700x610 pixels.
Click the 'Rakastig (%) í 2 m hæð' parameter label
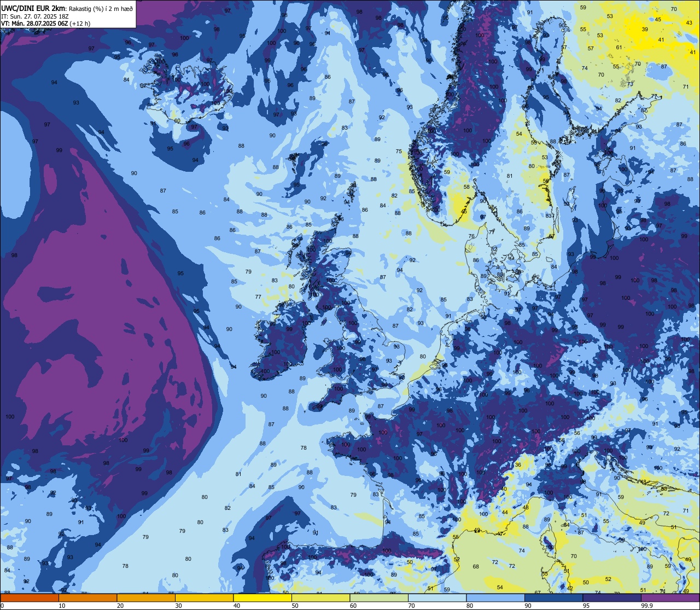[x=101, y=9]
